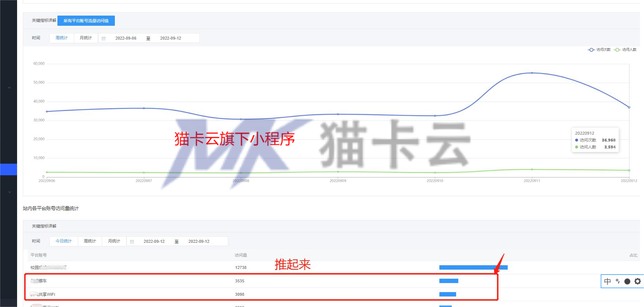644x307 pixels.
Task: Click IME punctuation mode icon
Action: click(x=617, y=281)
